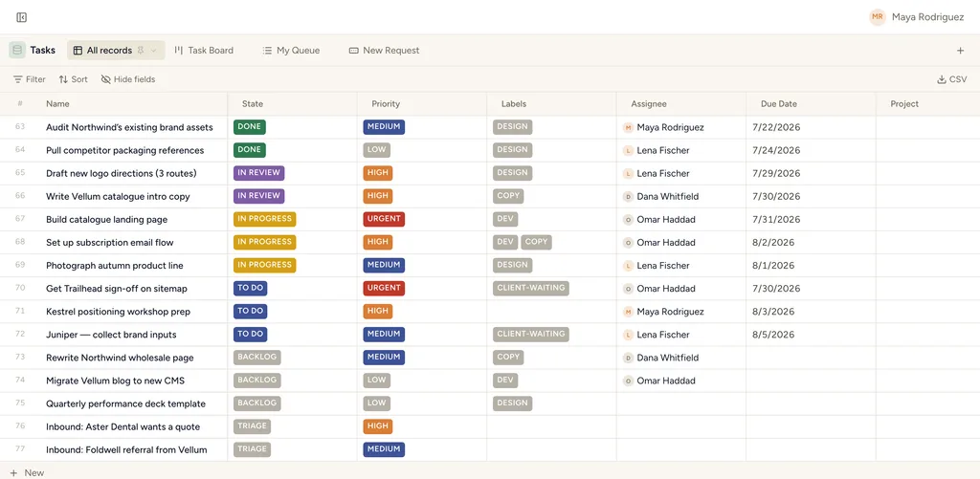Click due date 8/2/2026
980x479 pixels.
tap(773, 242)
